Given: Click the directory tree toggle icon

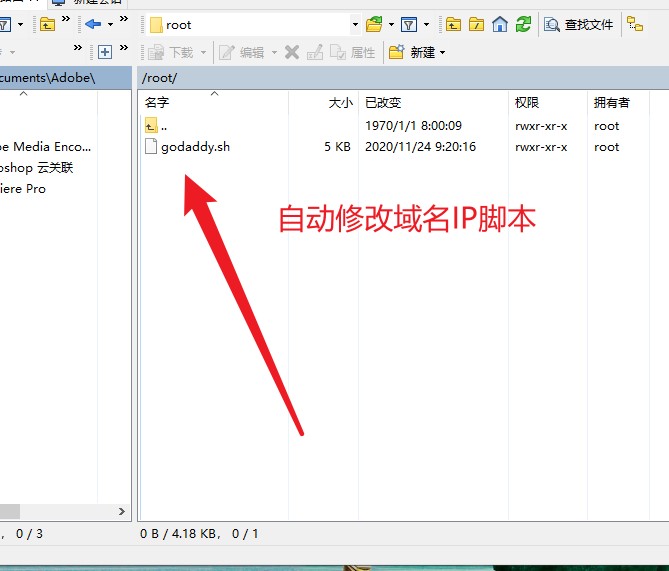Looking at the screenshot, I should pos(635,24).
